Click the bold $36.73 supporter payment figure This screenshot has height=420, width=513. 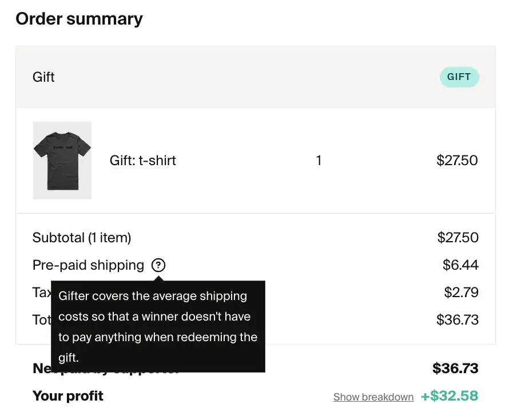(x=457, y=368)
